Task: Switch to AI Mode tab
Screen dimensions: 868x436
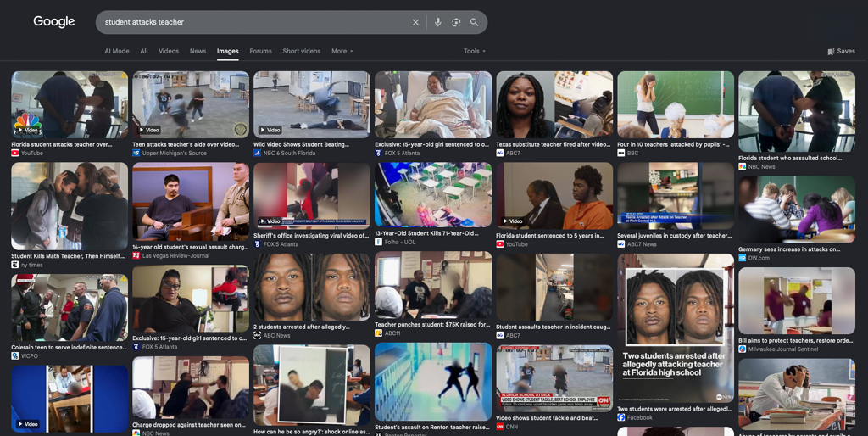Action: click(x=117, y=51)
